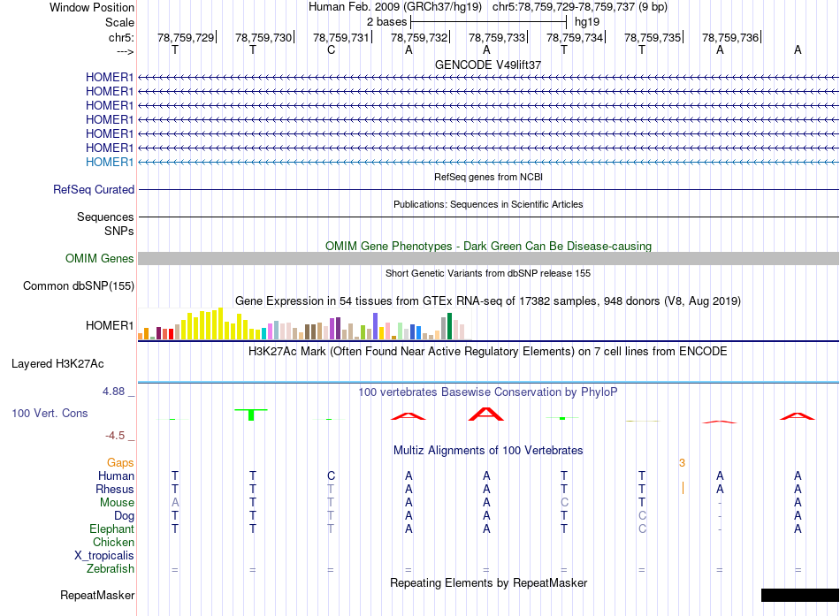Open Common dbSNP(155) track label
This screenshot has width=840, height=616.
(79, 285)
